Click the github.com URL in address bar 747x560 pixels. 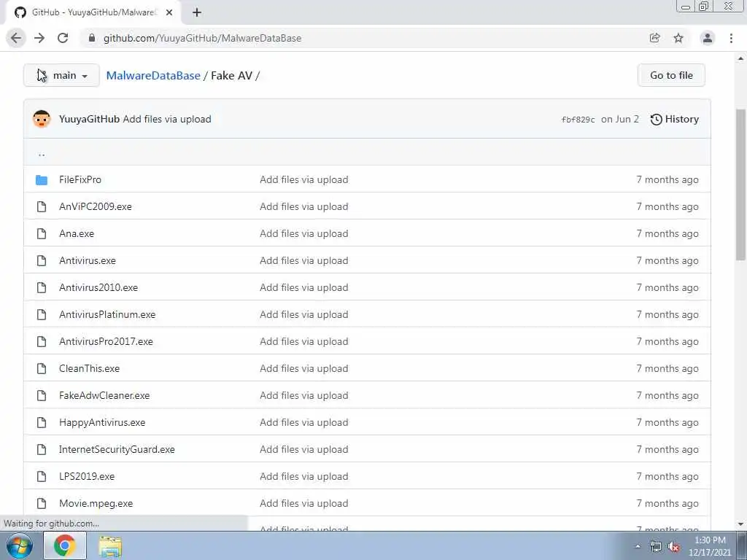coord(203,38)
